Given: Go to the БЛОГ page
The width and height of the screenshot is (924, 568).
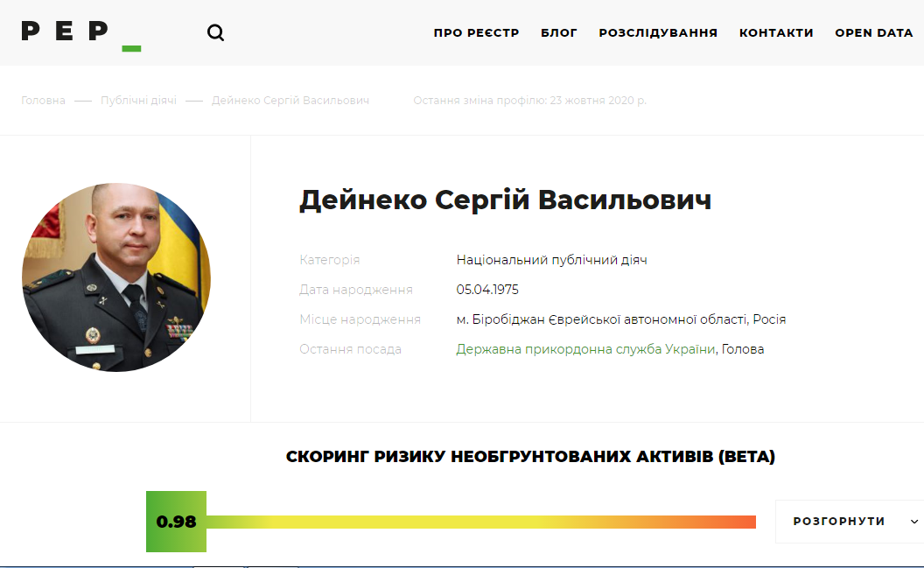Looking at the screenshot, I should (559, 33).
